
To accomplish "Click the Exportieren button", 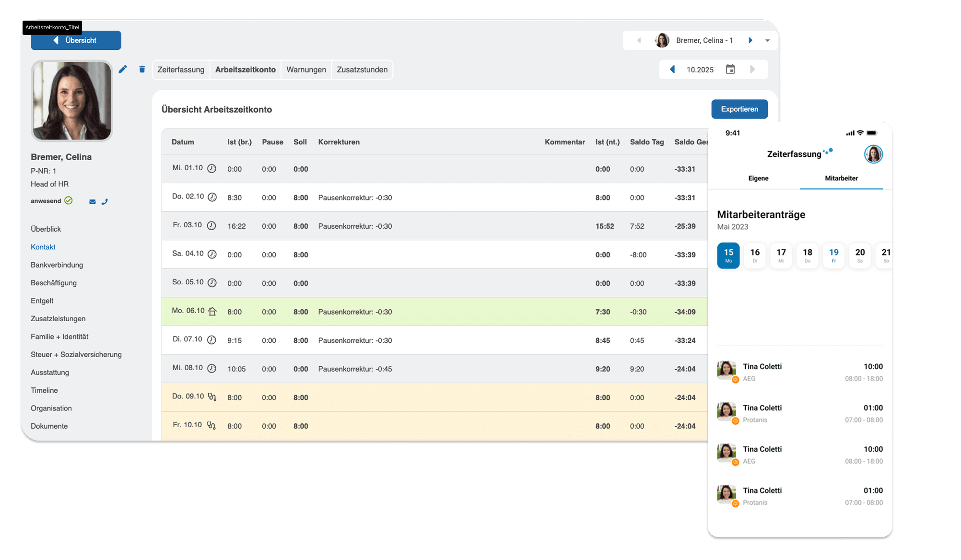I will pos(739,109).
